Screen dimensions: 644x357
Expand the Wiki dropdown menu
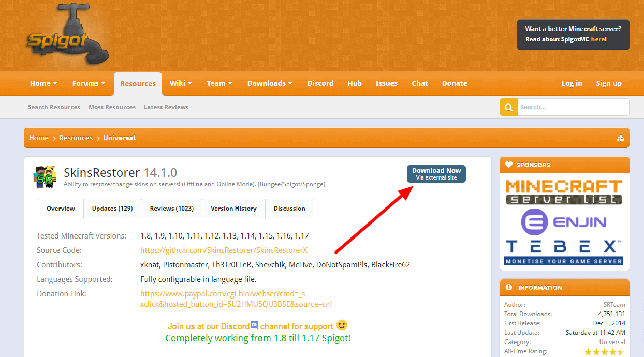pos(181,83)
